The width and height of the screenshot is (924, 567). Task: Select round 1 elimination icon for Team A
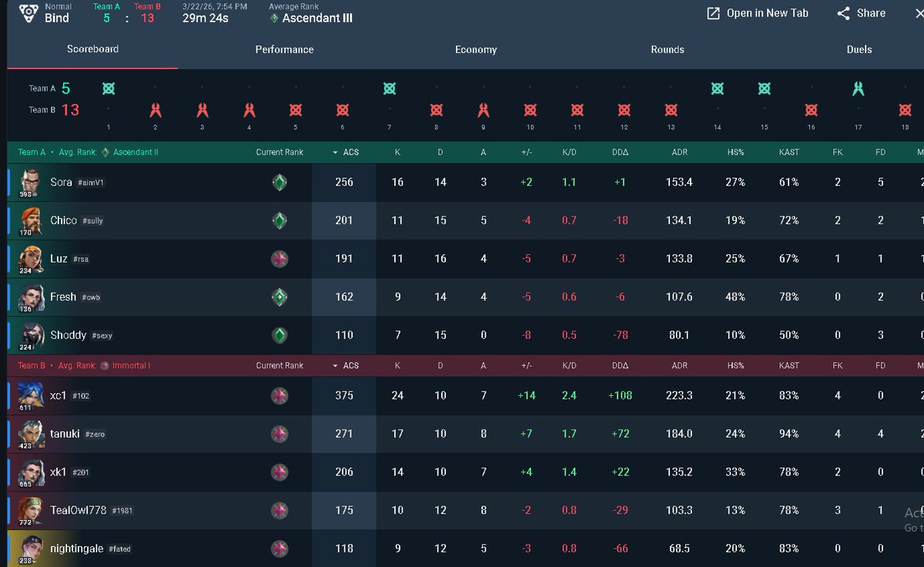109,89
